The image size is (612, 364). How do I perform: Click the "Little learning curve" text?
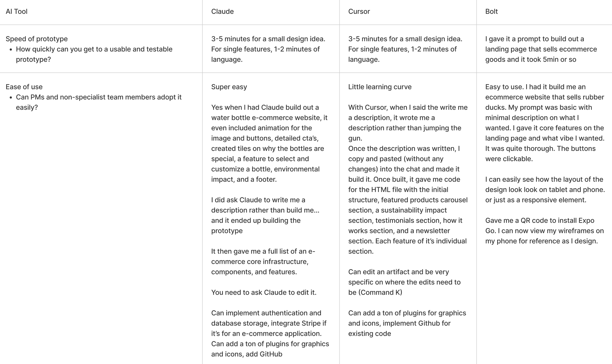[x=380, y=87]
